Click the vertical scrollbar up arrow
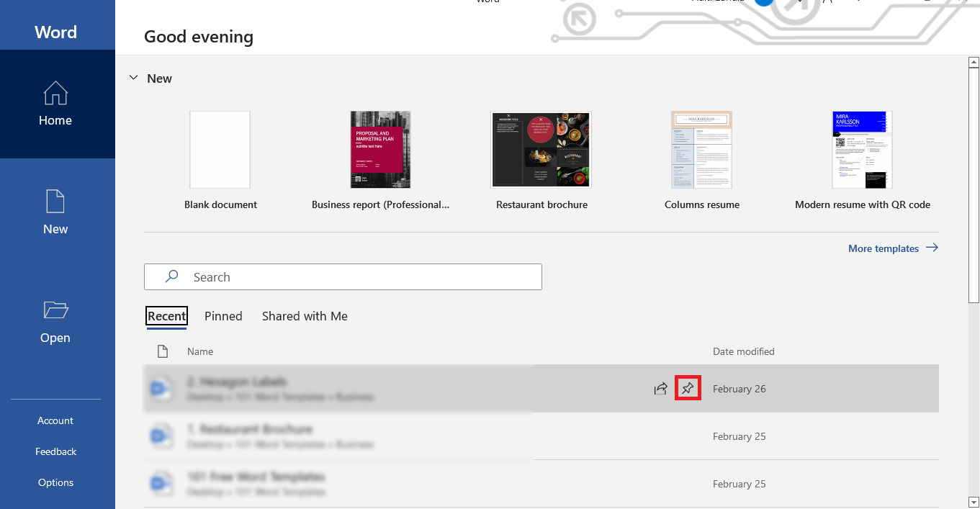Screen dimensions: 980x509 pos(974,62)
